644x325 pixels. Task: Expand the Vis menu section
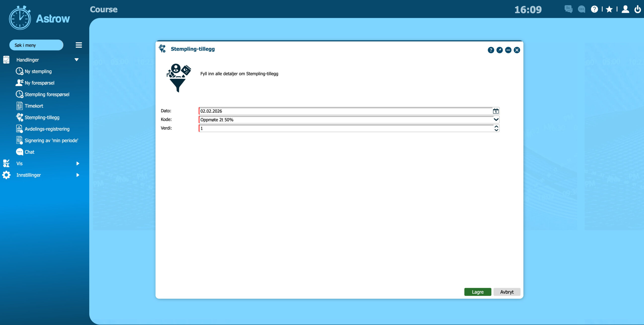pyautogui.click(x=77, y=164)
